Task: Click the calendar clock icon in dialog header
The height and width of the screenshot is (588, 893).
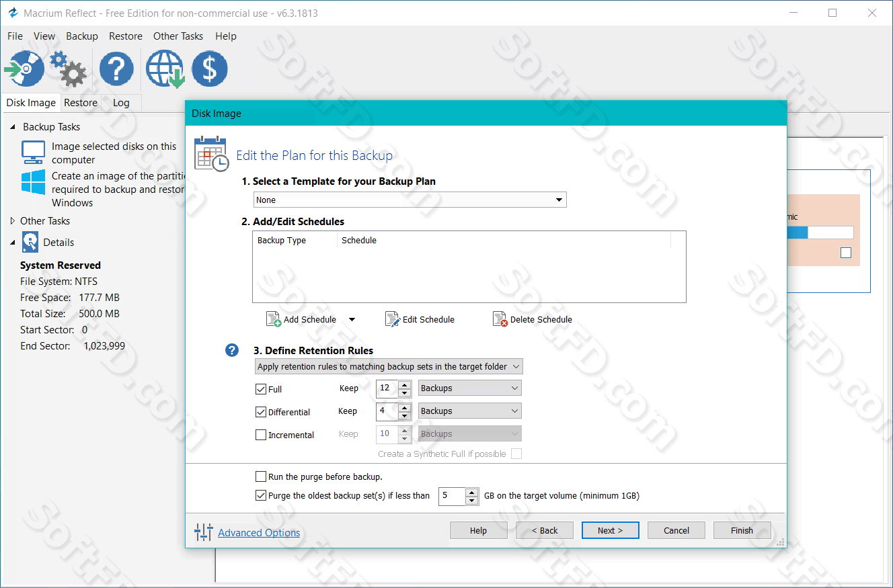Action: pyautogui.click(x=211, y=153)
